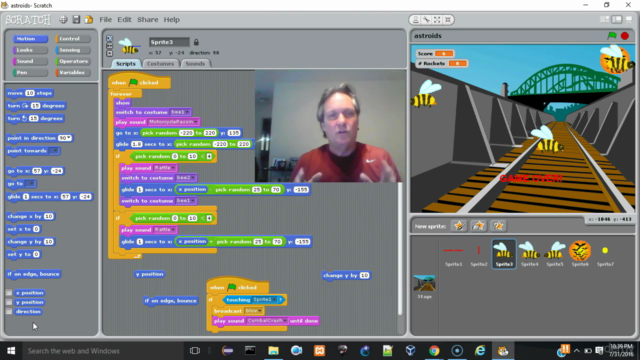The height and width of the screenshot is (360, 640).
Task: Click the globe language icon
Action: [x=63, y=20]
